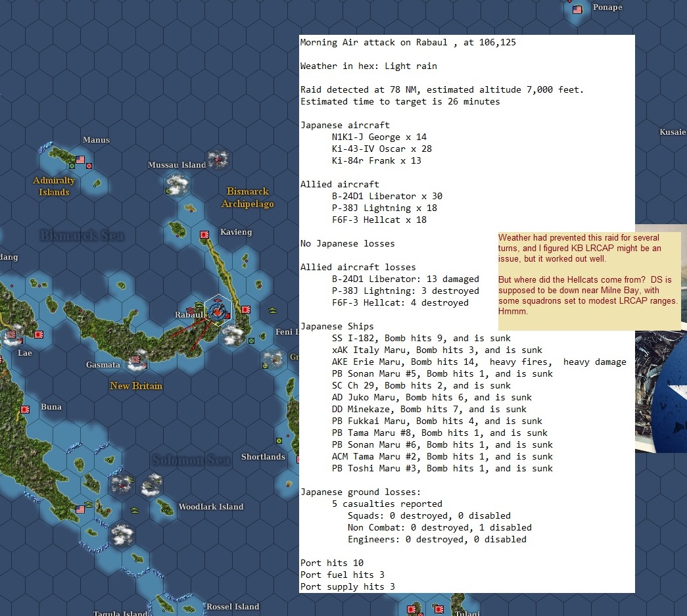This screenshot has height=616, width=687.
Task: Click the 'Ki-84r Frank x 13' line
Action: pos(376,161)
